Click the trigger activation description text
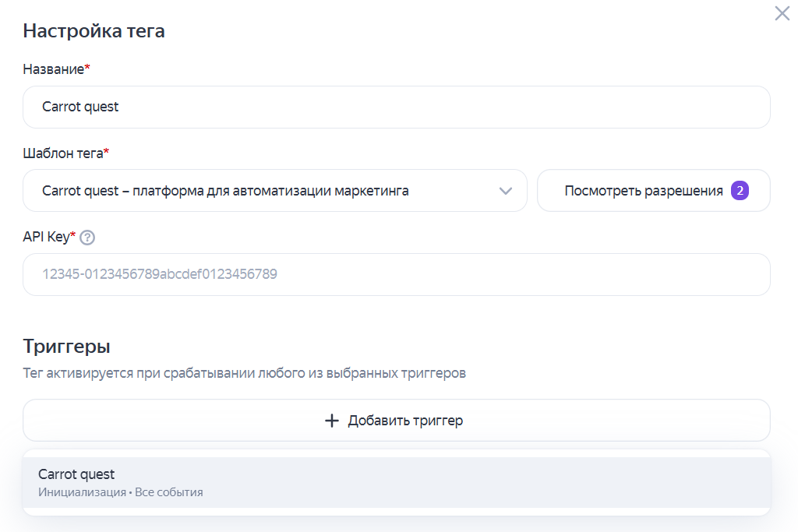798x532 pixels. click(244, 373)
